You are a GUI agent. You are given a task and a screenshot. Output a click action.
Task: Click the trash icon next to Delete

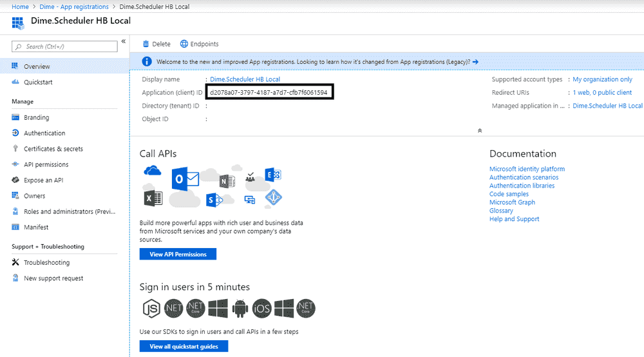pyautogui.click(x=146, y=44)
